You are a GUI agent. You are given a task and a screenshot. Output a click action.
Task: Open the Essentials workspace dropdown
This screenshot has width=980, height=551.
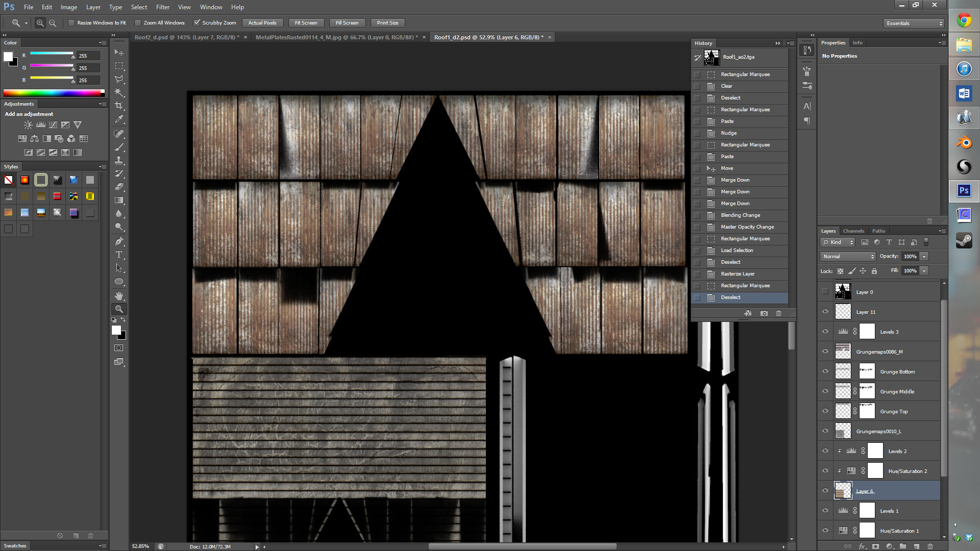(914, 23)
